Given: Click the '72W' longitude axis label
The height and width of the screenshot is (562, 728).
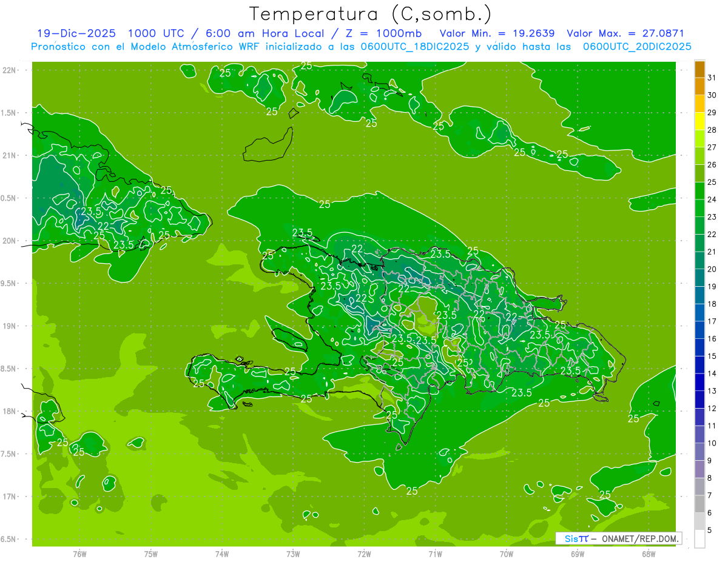Looking at the screenshot, I should coord(364,554).
